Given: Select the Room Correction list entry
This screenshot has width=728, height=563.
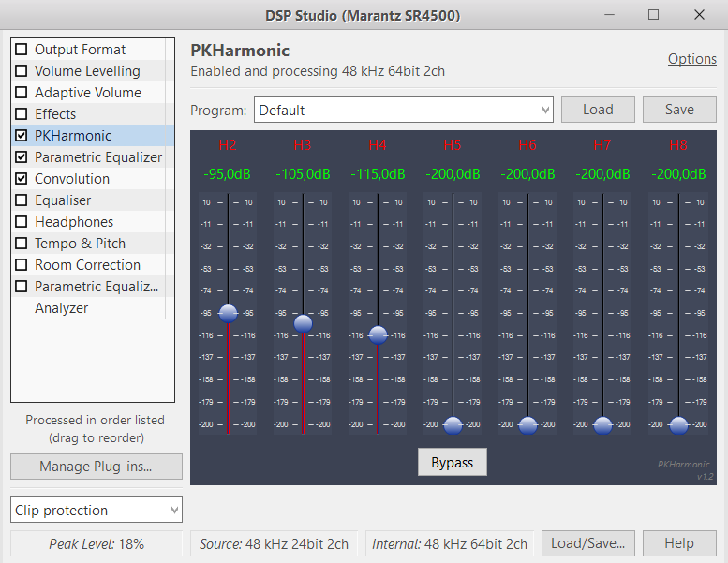Looking at the screenshot, I should pos(88,264).
